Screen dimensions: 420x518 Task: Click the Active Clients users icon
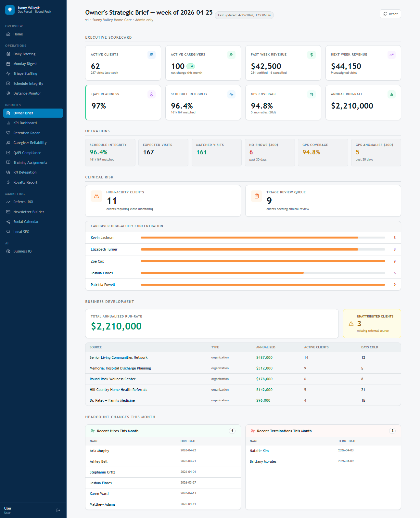[151, 55]
